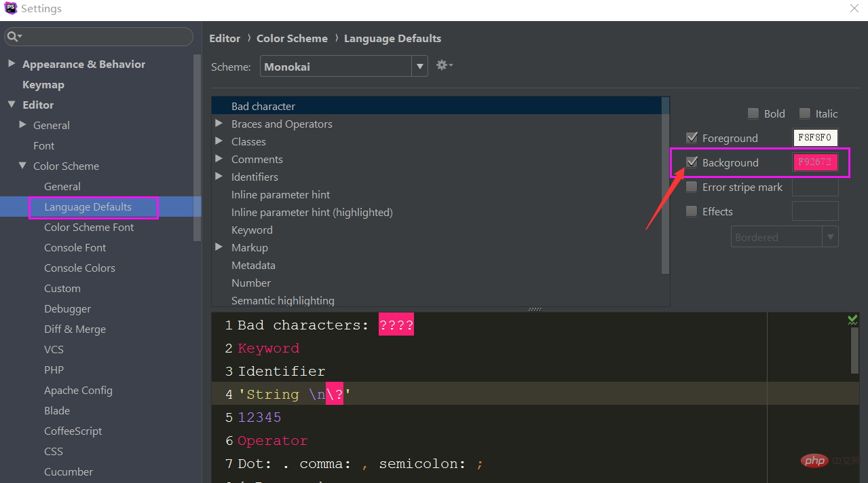Close the Settings window
Viewport: 868px width, 483px height.
pos(854,8)
